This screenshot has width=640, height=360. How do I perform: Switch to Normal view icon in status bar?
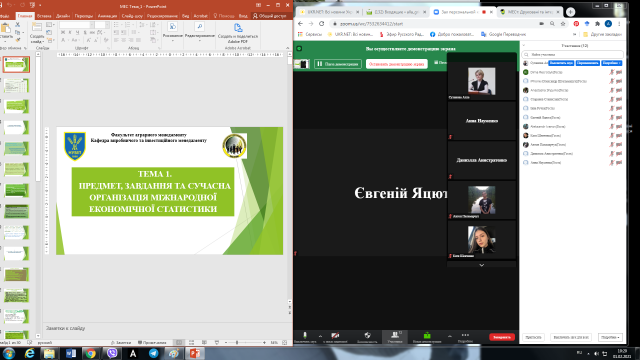[x=179, y=342]
